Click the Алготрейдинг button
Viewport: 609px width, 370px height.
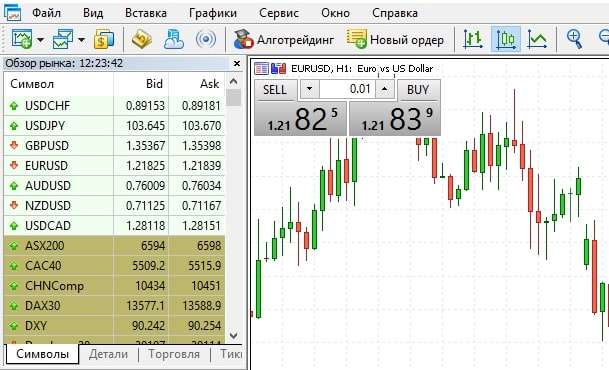(284, 40)
